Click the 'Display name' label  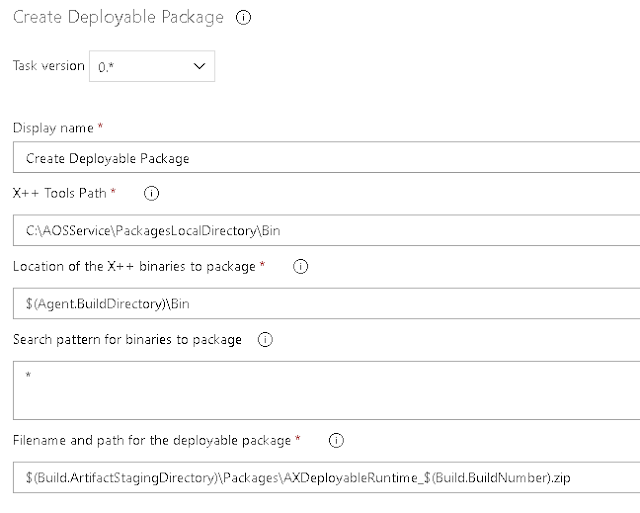pyautogui.click(x=53, y=128)
